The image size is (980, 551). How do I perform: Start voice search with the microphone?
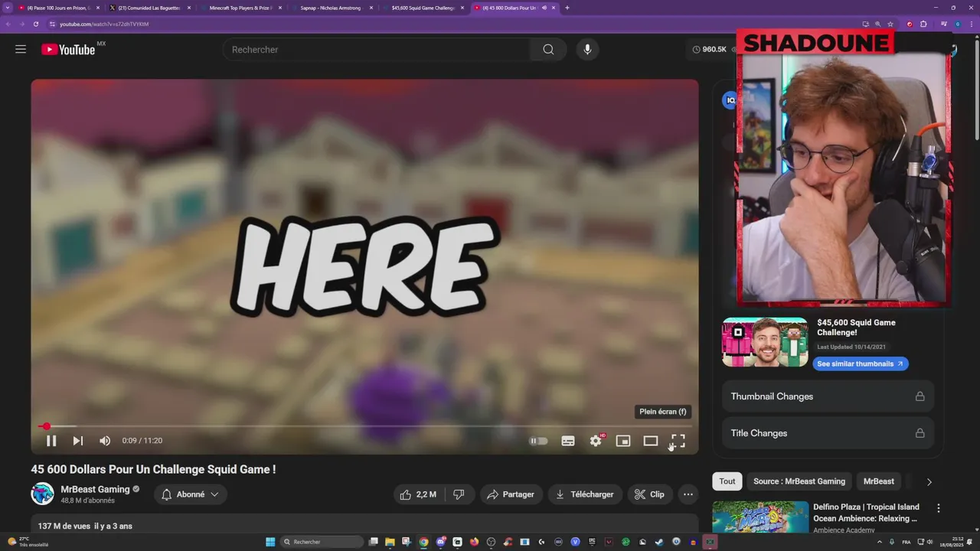pos(587,50)
